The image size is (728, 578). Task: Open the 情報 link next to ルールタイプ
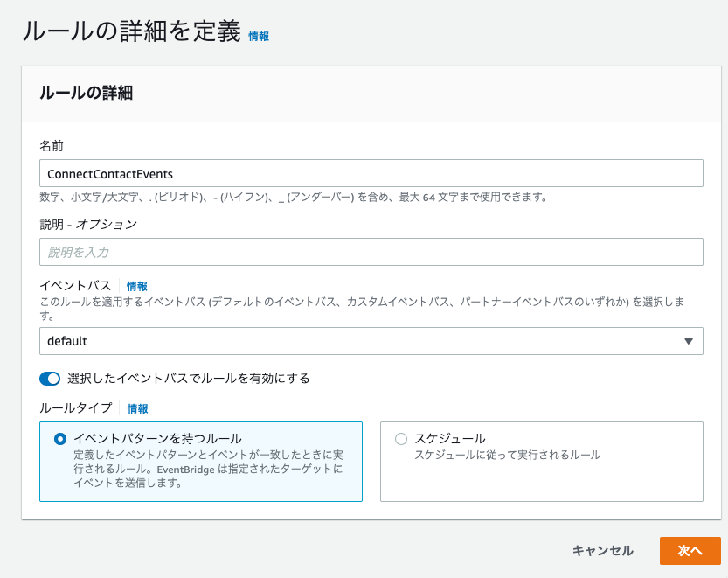[x=137, y=409]
